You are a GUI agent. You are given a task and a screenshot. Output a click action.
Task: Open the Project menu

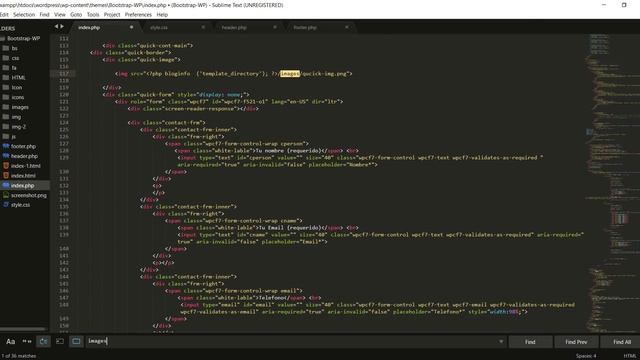[x=112, y=15]
